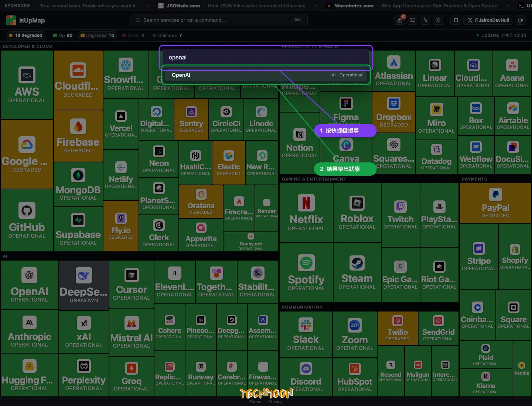Toggle the Down 0 status filter
Viewport: 532px width, 406px height.
click(133, 35)
